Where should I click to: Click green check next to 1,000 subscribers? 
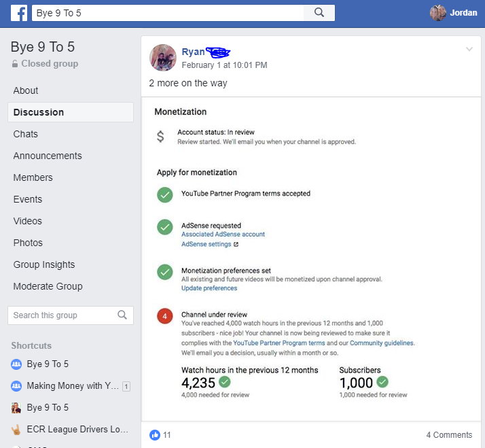(382, 382)
